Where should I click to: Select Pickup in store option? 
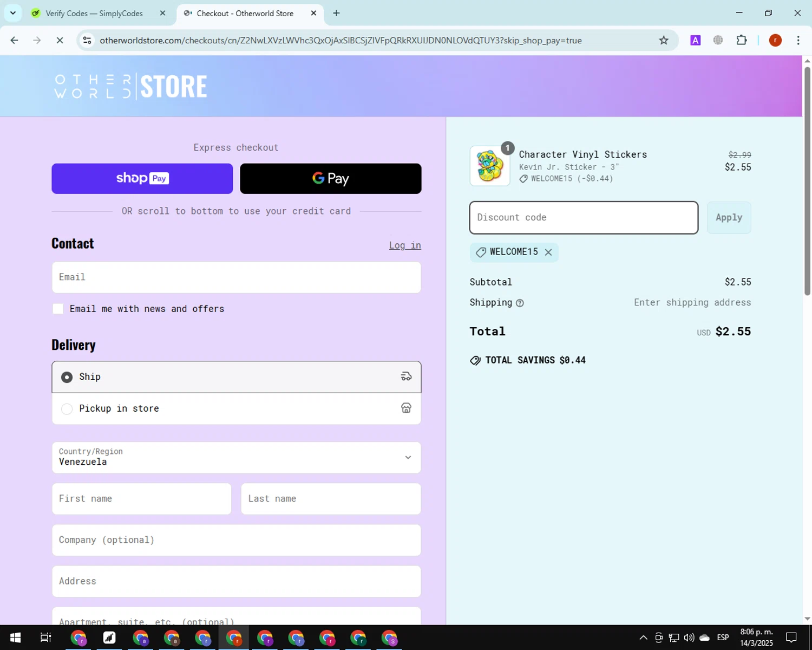[237, 408]
